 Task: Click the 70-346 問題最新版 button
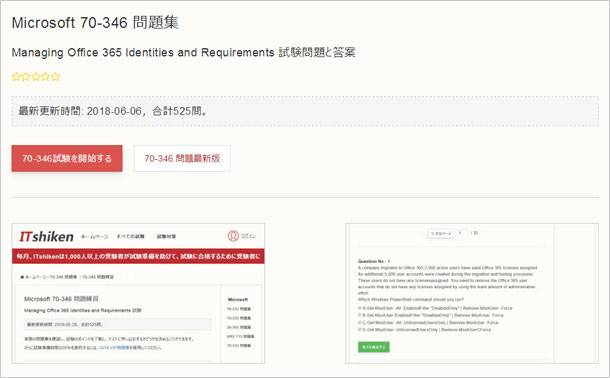[x=182, y=158]
